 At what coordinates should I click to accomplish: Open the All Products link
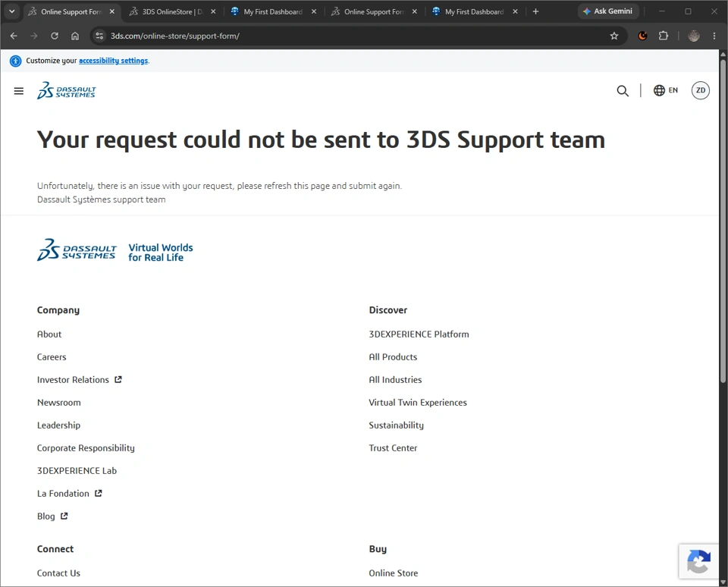click(393, 356)
